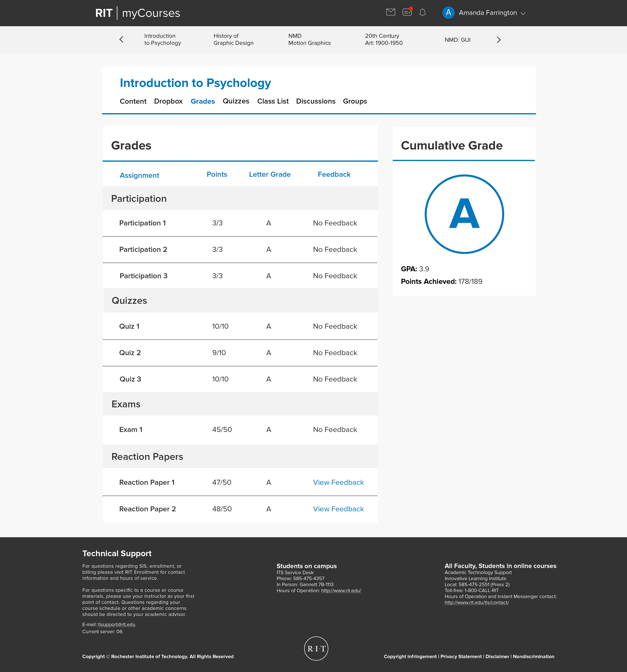Sort by the Feedback column header

(334, 174)
